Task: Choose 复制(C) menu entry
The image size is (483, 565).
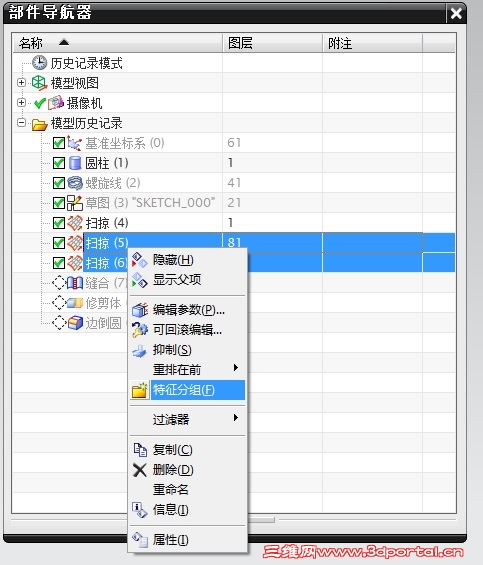Action: [x=187, y=450]
